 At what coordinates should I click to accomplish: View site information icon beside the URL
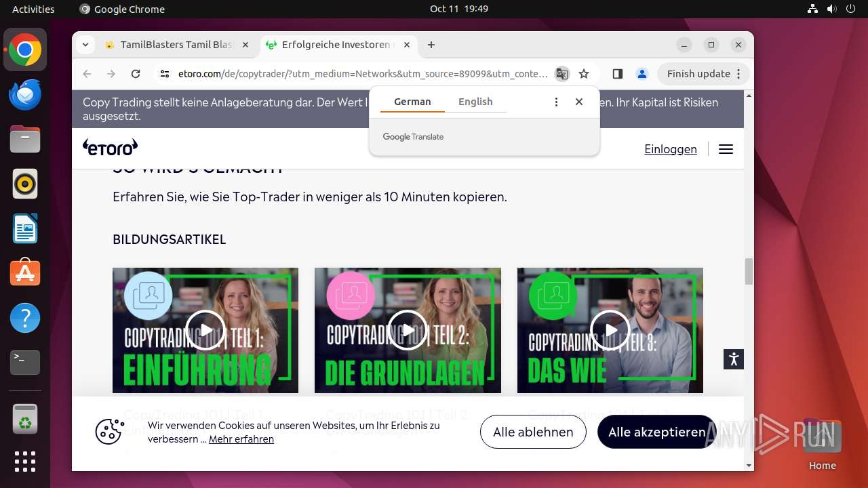pos(165,74)
